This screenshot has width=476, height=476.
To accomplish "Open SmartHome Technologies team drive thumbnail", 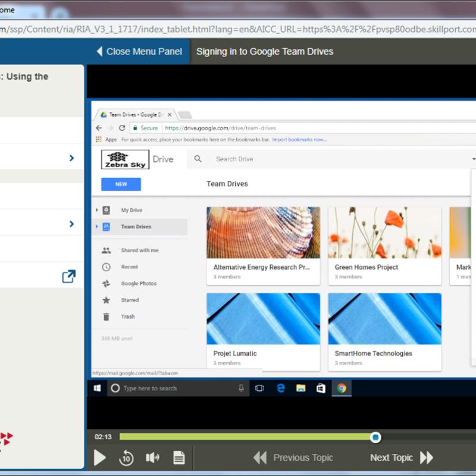I will tap(384, 319).
